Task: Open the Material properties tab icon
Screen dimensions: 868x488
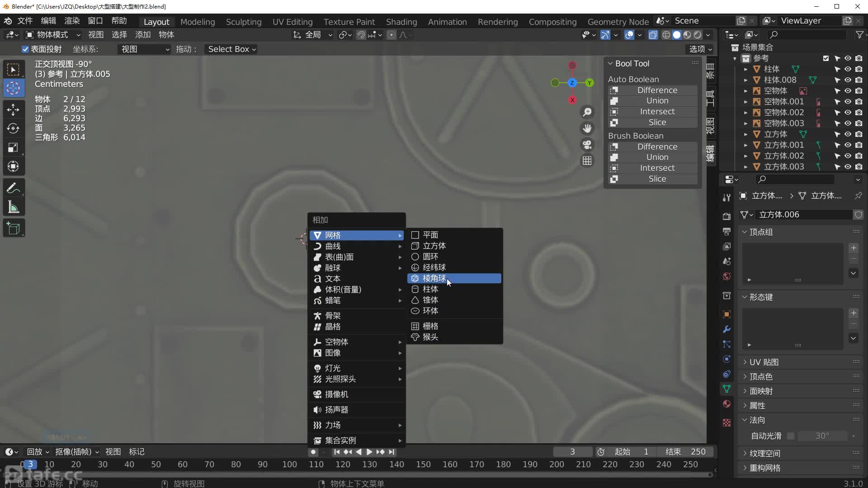Action: (x=726, y=404)
